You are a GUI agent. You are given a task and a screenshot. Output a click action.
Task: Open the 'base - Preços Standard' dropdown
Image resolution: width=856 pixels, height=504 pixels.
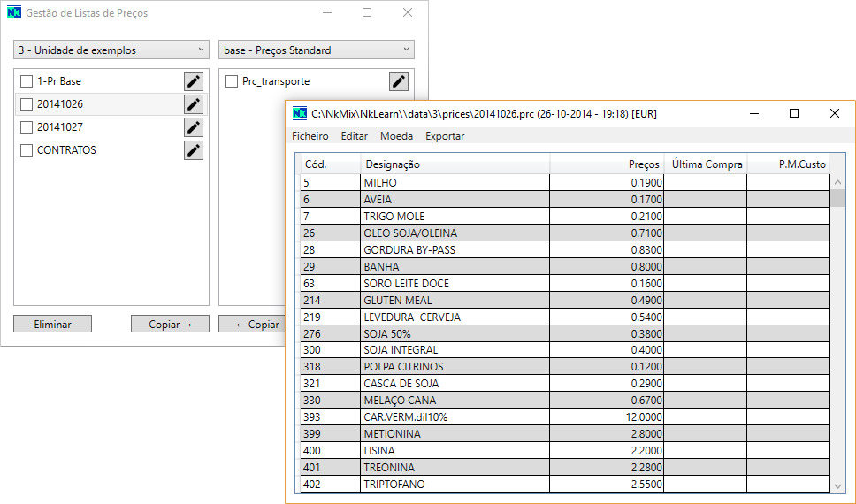click(316, 50)
